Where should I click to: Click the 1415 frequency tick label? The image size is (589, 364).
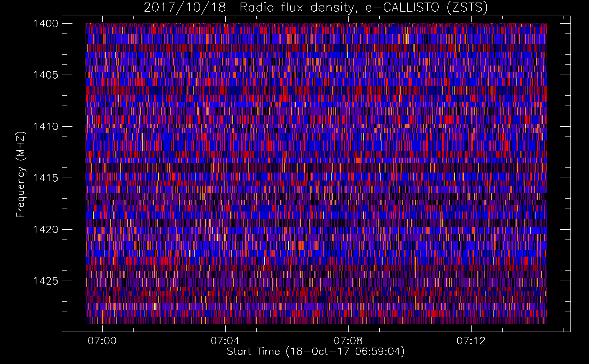pos(46,178)
